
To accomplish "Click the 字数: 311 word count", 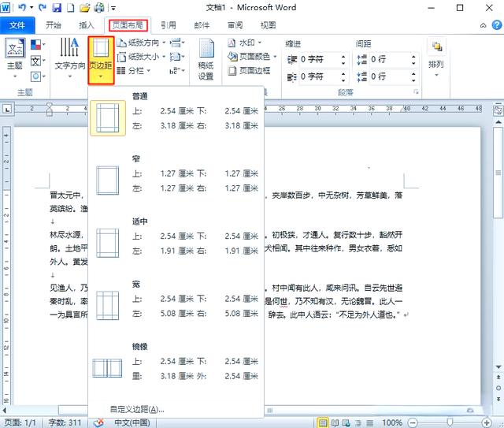I will [x=65, y=422].
